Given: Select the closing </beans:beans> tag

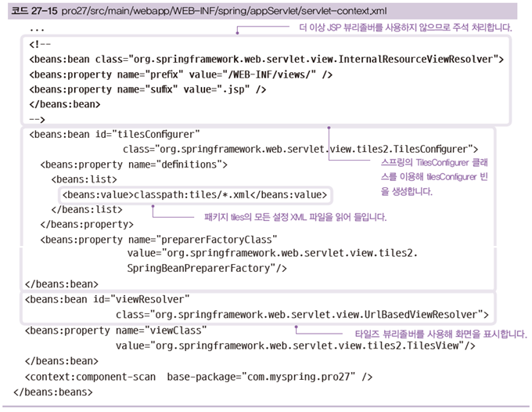Looking at the screenshot, I should [x=53, y=392].
